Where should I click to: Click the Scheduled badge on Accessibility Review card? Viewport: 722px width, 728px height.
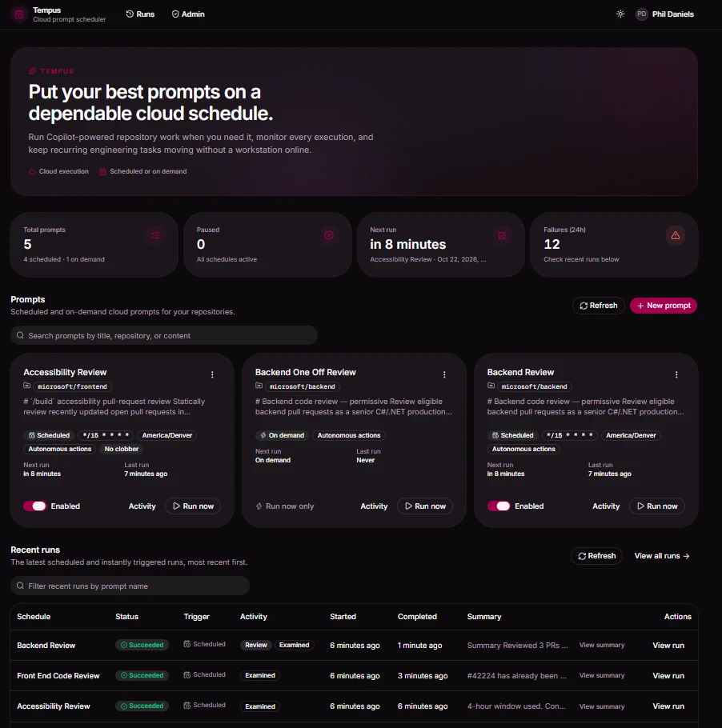pos(49,435)
